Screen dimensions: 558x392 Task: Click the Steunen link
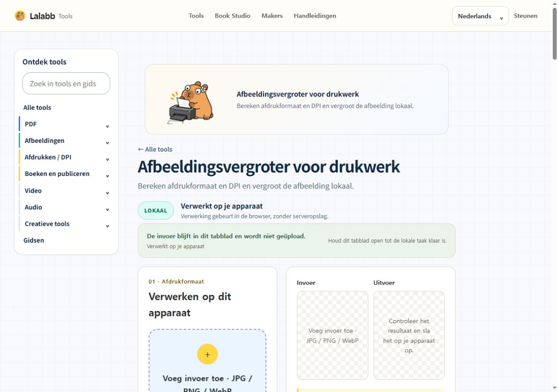pos(526,16)
